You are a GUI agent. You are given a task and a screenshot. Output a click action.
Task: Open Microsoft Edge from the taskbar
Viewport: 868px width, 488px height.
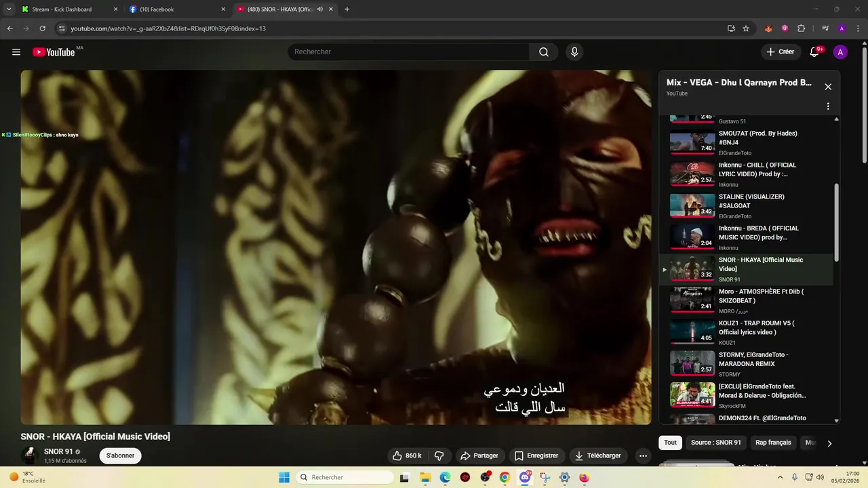(x=445, y=477)
